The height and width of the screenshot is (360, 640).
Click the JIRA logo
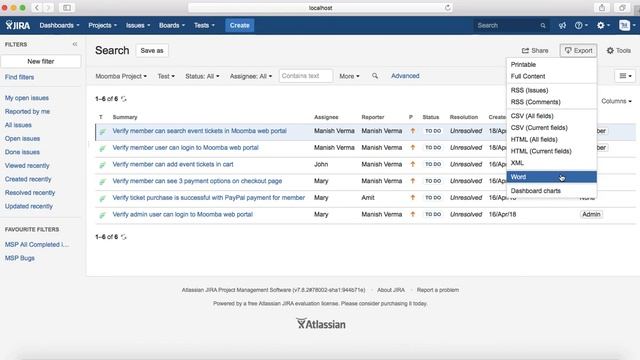point(18,25)
